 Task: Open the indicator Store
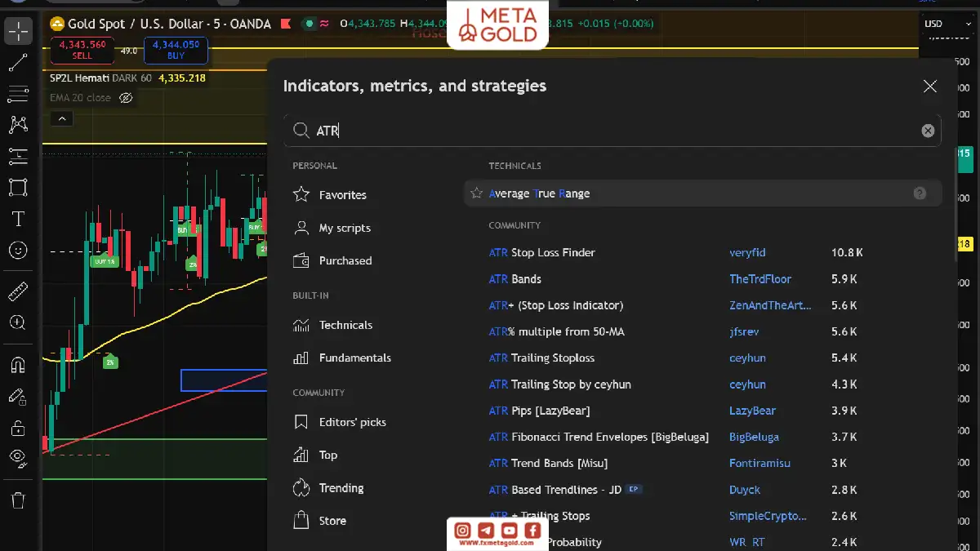[332, 521]
